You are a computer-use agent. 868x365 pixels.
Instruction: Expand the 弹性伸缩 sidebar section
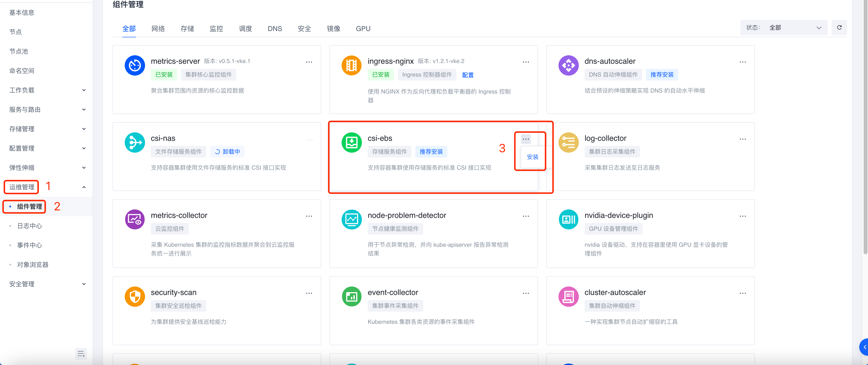[47, 168]
